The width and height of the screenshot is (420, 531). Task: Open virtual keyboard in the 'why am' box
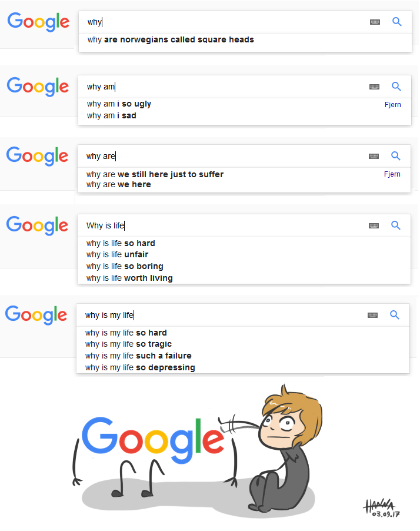click(374, 87)
